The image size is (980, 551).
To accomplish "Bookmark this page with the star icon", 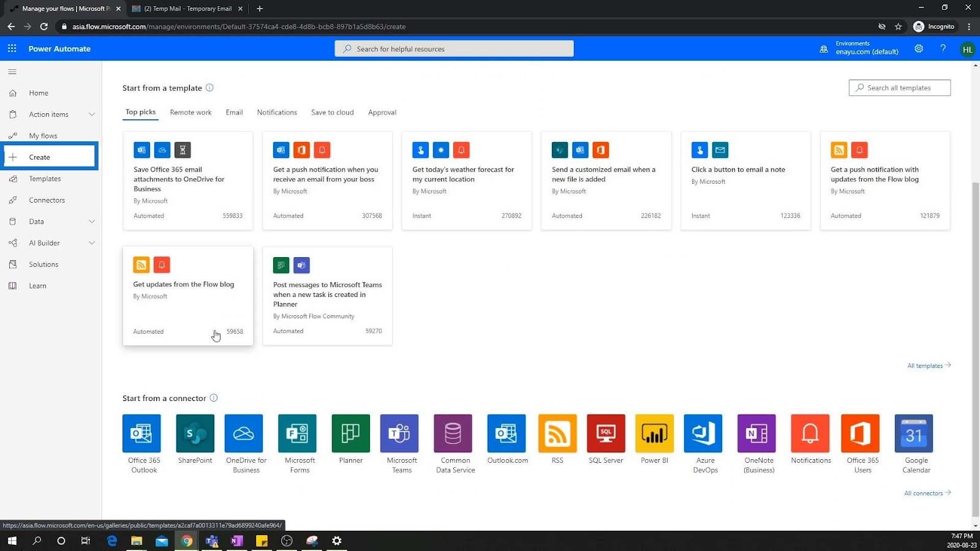I will coord(899,26).
